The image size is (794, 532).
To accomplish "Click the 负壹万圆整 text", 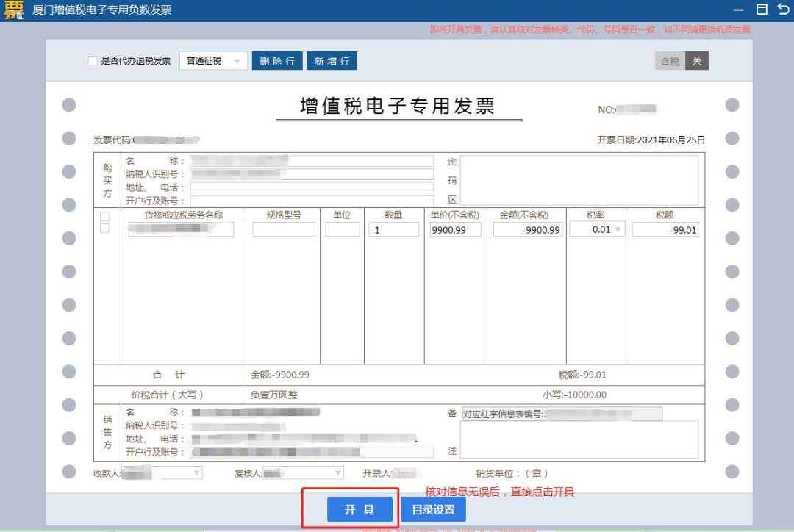I will 274,395.
